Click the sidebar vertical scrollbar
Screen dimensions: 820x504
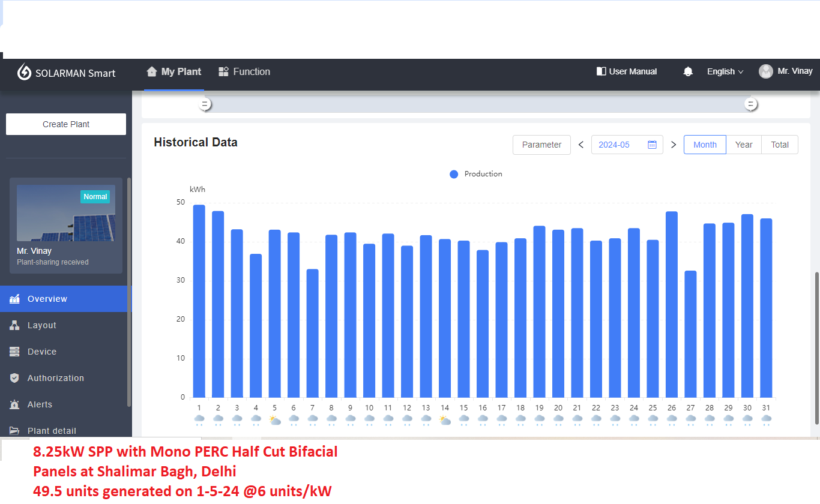[128, 292]
